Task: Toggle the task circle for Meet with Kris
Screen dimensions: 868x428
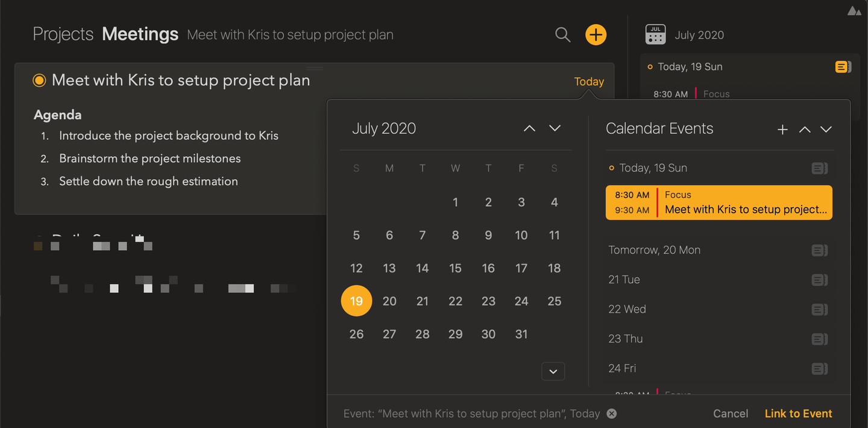Action: [x=39, y=80]
